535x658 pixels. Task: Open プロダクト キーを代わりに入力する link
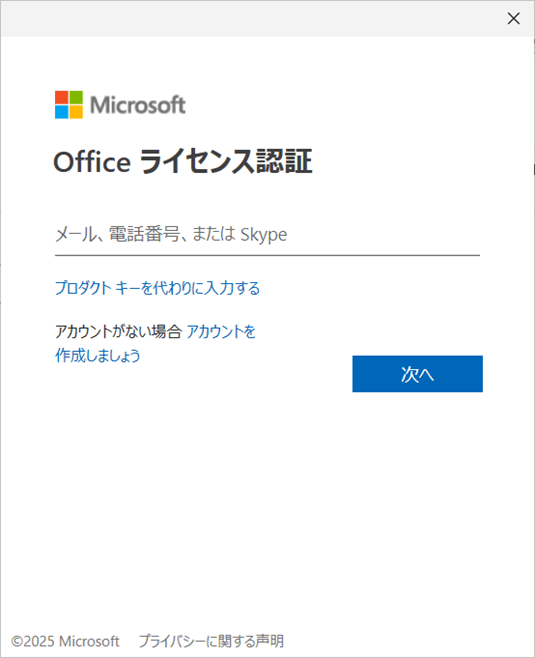(157, 288)
